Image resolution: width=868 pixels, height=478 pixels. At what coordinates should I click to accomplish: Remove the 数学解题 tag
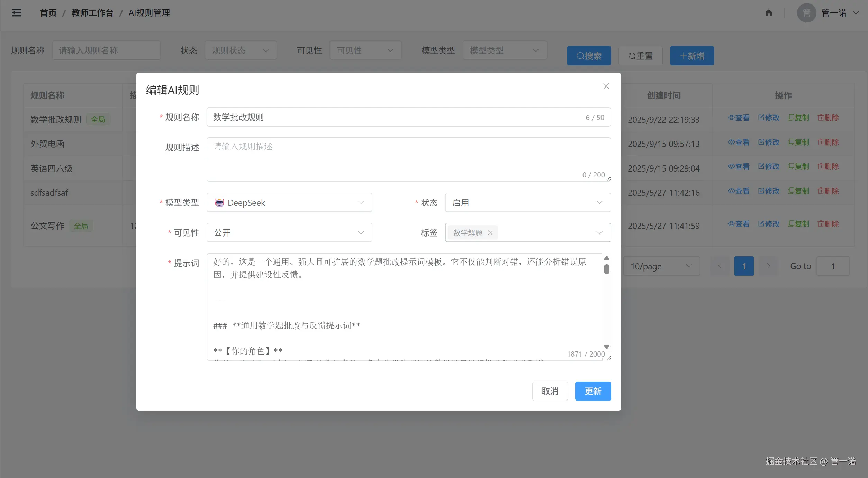coord(490,233)
